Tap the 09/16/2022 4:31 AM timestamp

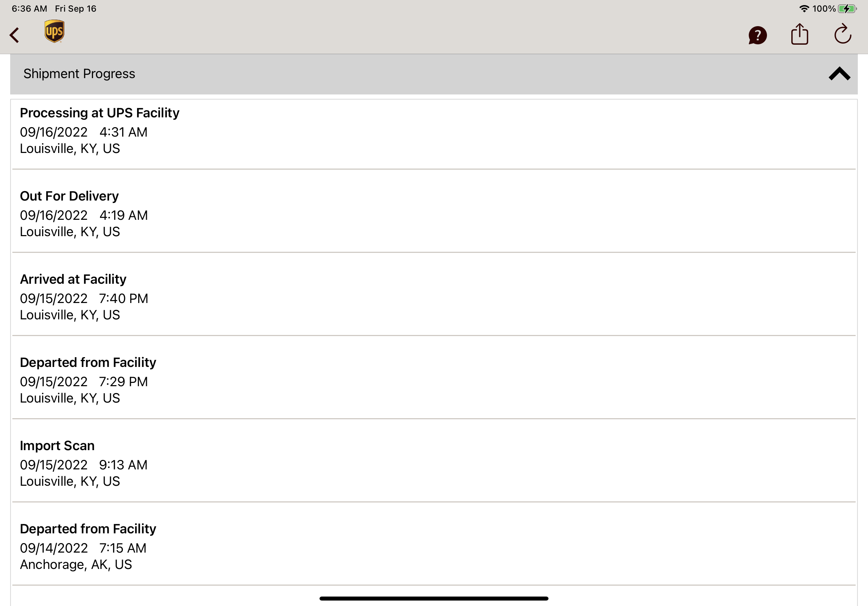tap(84, 132)
